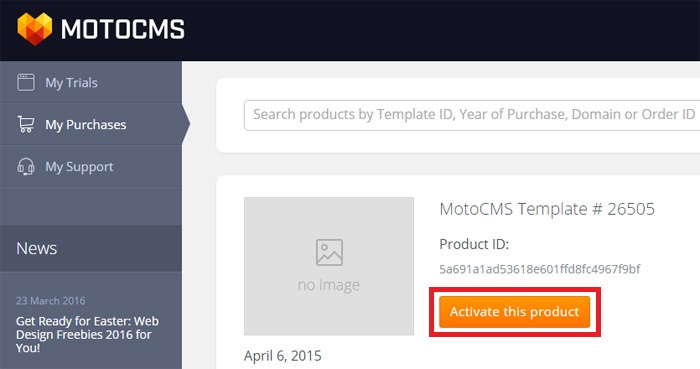Click the News section heading
Screen dimensions: 700x369
tap(37, 249)
